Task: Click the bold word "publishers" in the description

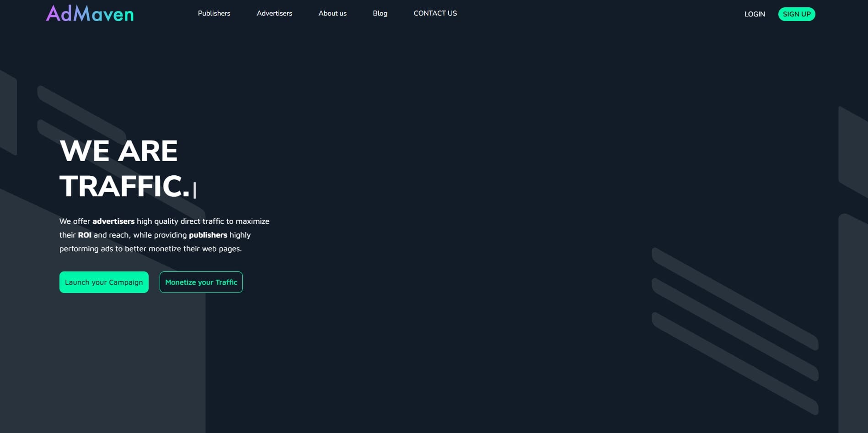Action: coord(208,235)
